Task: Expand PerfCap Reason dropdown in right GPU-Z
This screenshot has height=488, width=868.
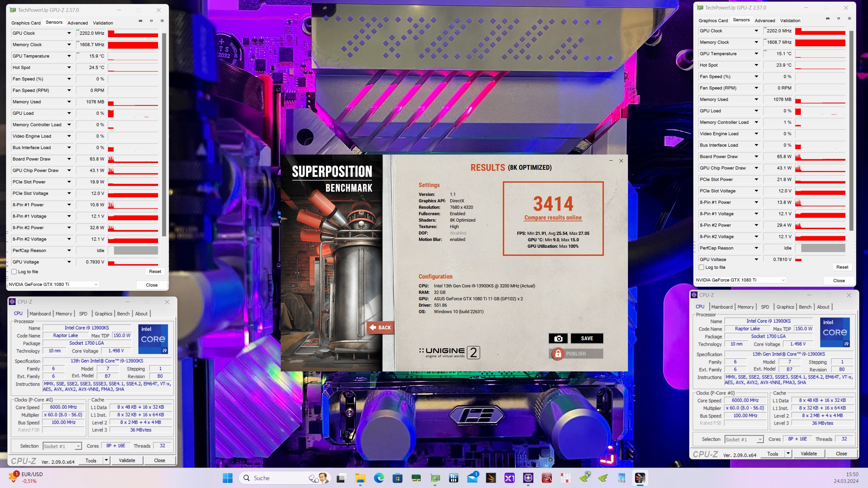Action: (756, 248)
